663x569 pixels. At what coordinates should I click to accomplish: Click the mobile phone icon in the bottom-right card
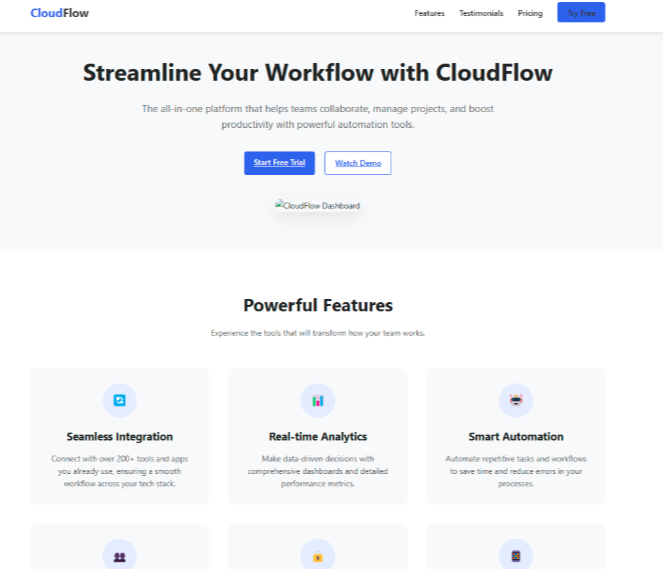point(516,556)
